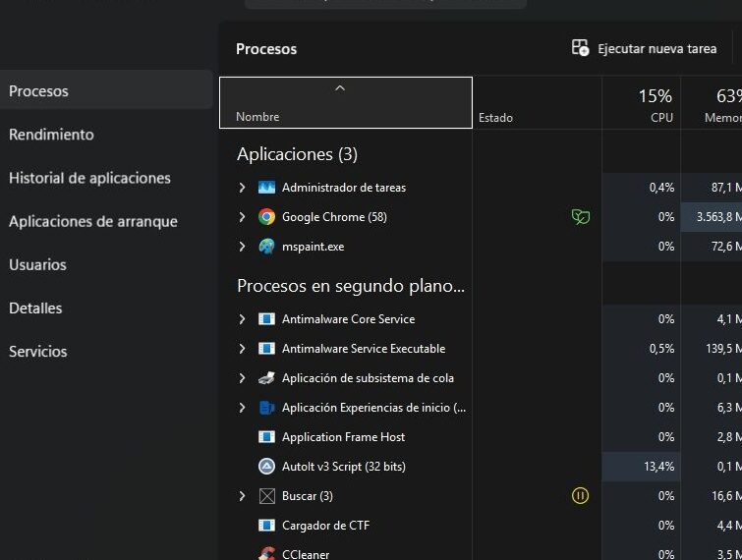Click Ejecutar nueva tarea button
Image resolution: width=742 pixels, height=560 pixels.
tap(644, 48)
